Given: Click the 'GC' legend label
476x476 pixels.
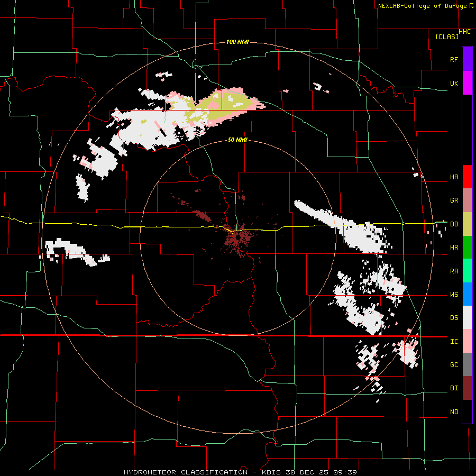Looking at the screenshot, I should tap(454, 365).
